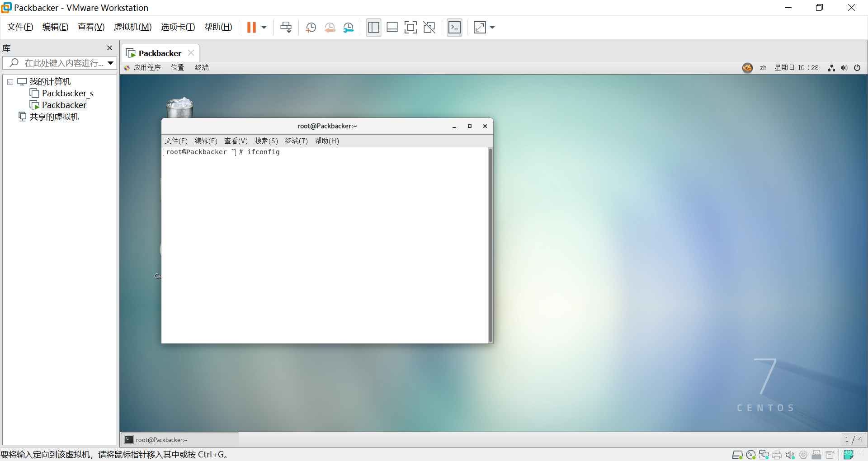This screenshot has height=461, width=868.
Task: Minimize the root@Packbacker terminal window
Action: point(454,127)
